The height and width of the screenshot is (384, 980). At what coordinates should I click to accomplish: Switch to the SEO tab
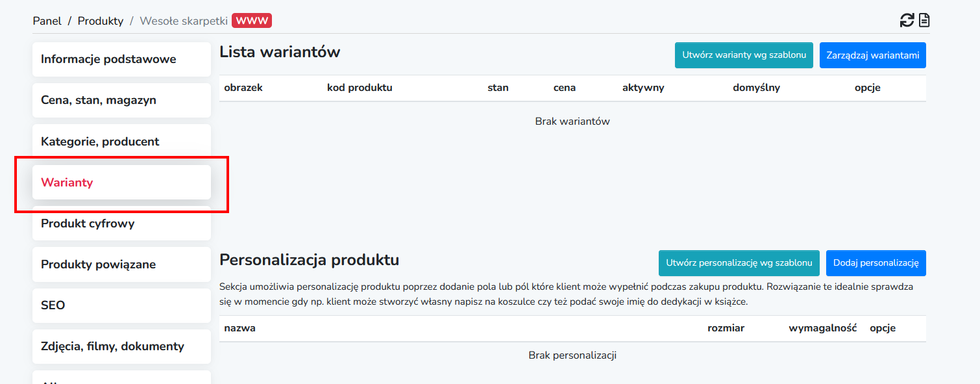click(121, 305)
